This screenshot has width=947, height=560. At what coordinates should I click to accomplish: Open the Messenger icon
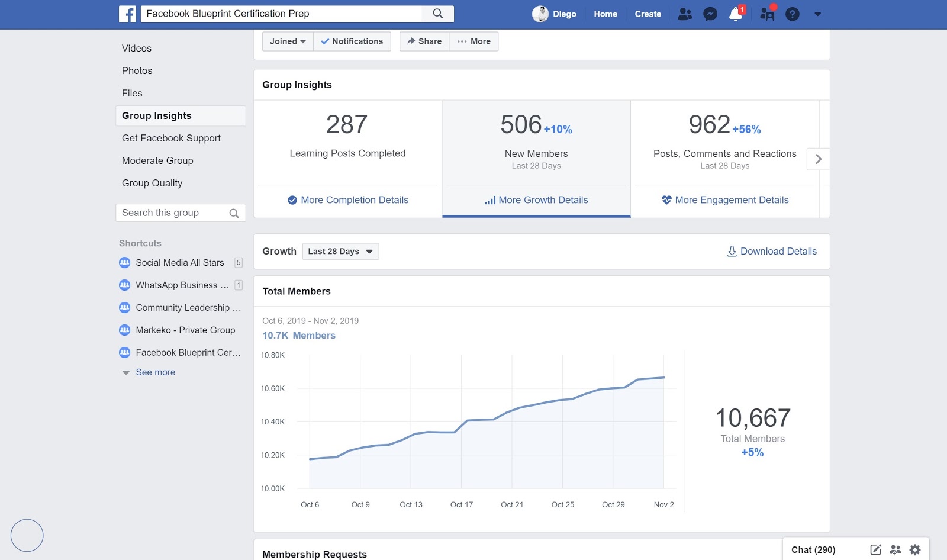pyautogui.click(x=710, y=14)
